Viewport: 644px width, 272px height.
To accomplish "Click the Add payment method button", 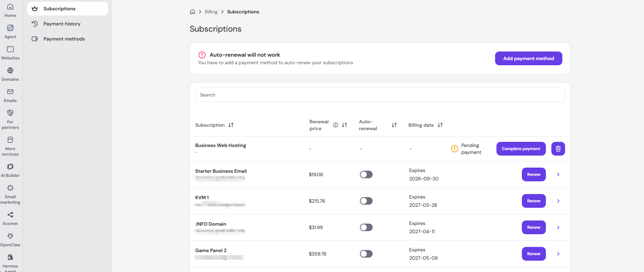I will 528,58.
